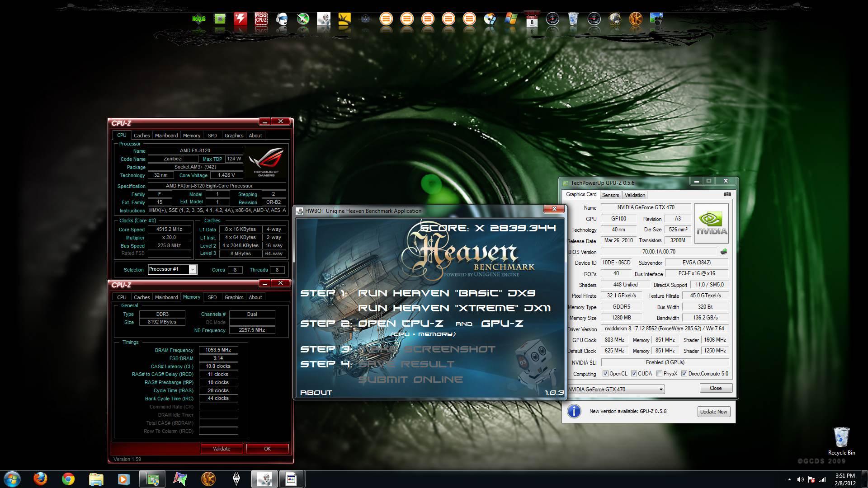Click the blue info icon in GPU-Z update notice

click(574, 411)
